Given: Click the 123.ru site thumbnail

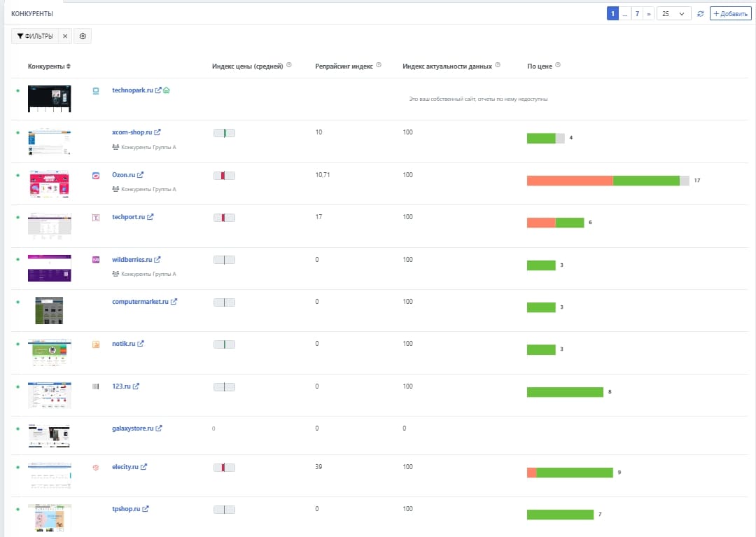Looking at the screenshot, I should pos(50,395).
